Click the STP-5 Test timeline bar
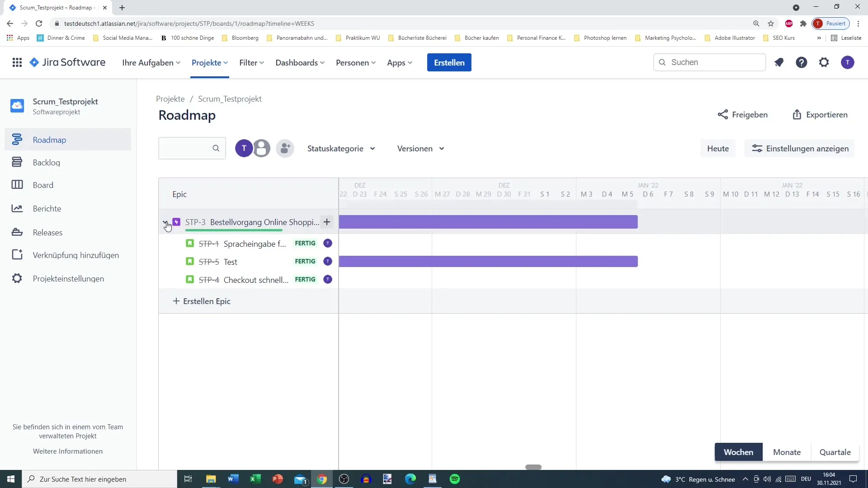The height and width of the screenshot is (488, 868). pos(488,261)
